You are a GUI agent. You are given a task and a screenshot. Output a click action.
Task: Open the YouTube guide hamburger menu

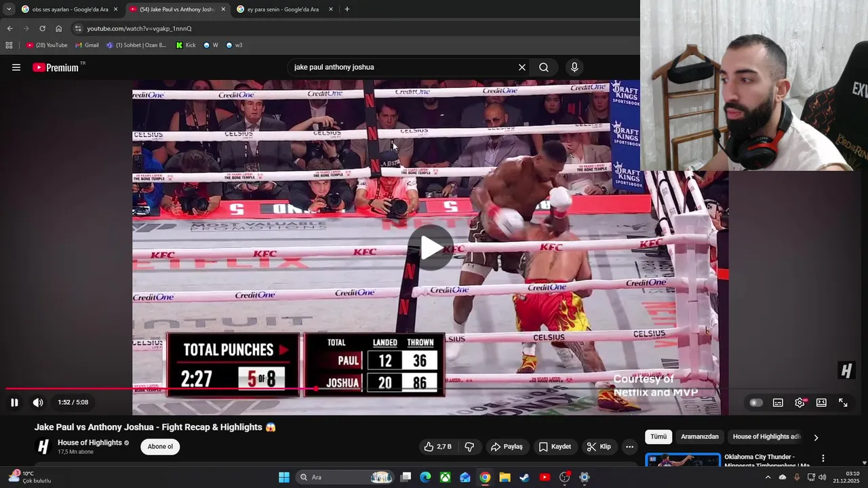click(16, 67)
